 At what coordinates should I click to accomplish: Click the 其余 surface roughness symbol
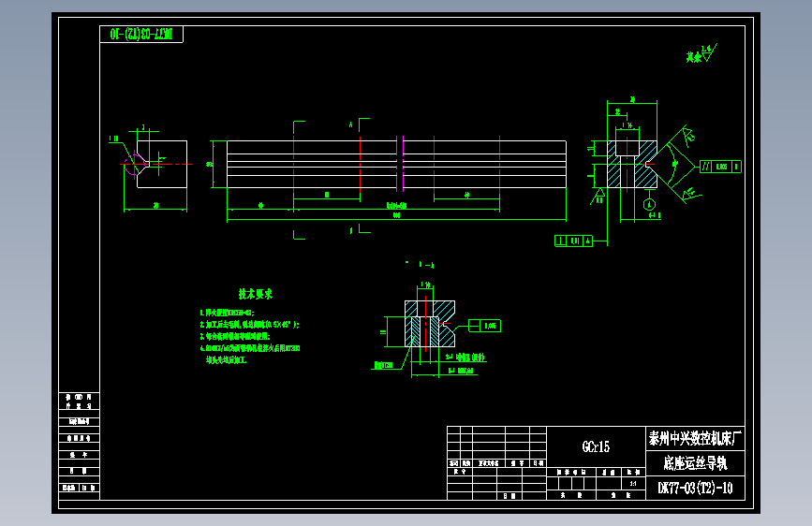point(701,54)
